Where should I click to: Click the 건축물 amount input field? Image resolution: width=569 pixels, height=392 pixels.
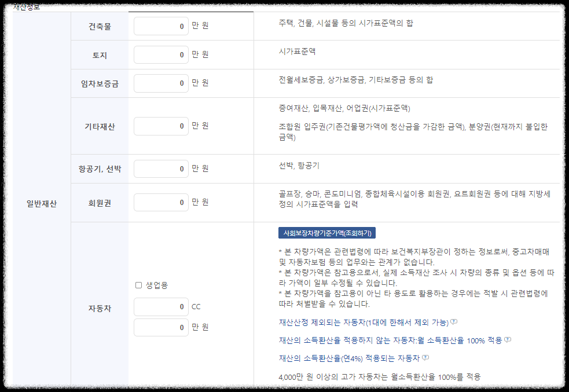tap(161, 26)
